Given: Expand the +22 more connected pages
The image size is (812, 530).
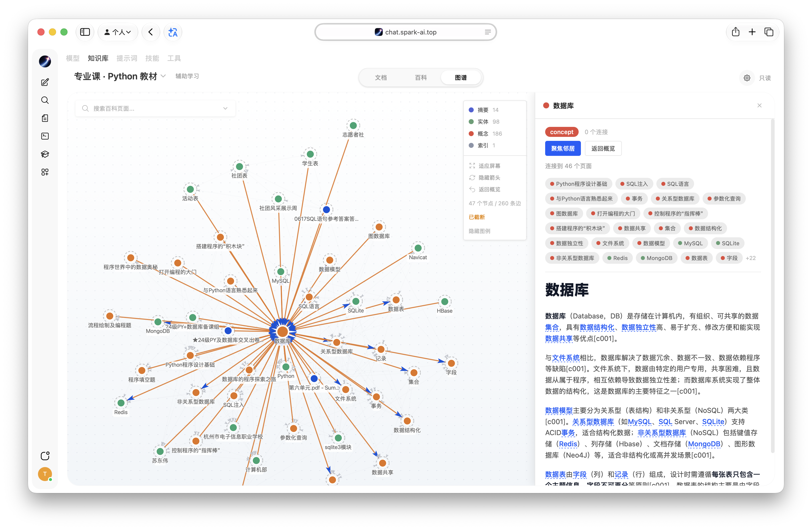Looking at the screenshot, I should (x=751, y=258).
